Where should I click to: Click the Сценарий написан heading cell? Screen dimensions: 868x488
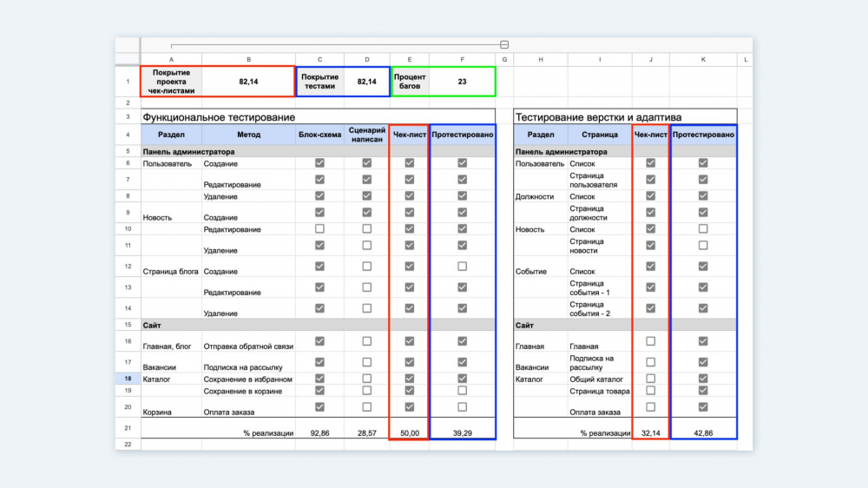pyautogui.click(x=366, y=135)
